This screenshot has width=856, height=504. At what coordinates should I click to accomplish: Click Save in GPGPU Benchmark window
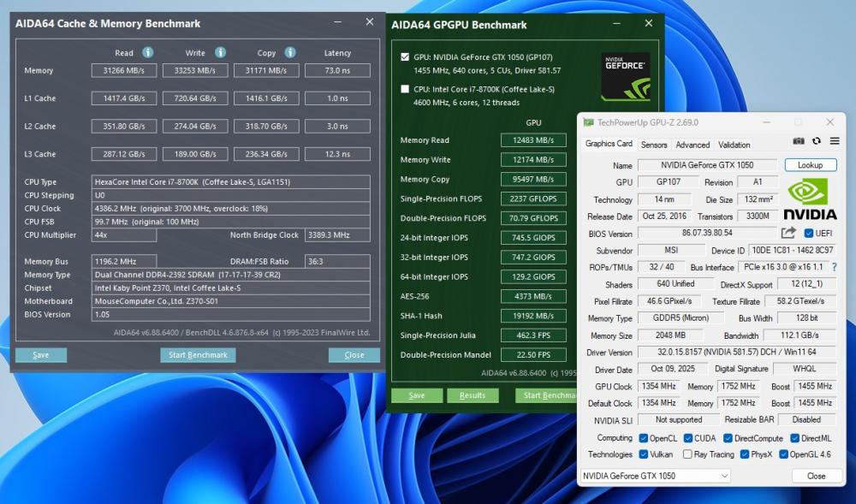417,395
